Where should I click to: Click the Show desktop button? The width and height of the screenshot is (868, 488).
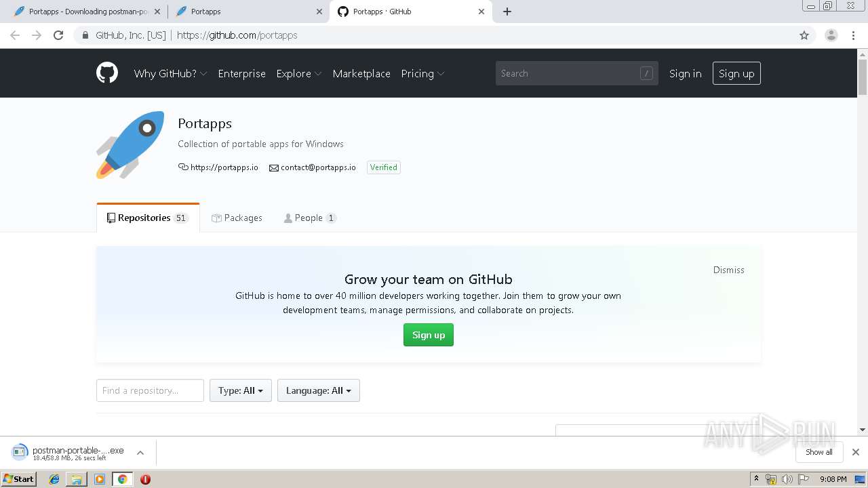point(861,479)
